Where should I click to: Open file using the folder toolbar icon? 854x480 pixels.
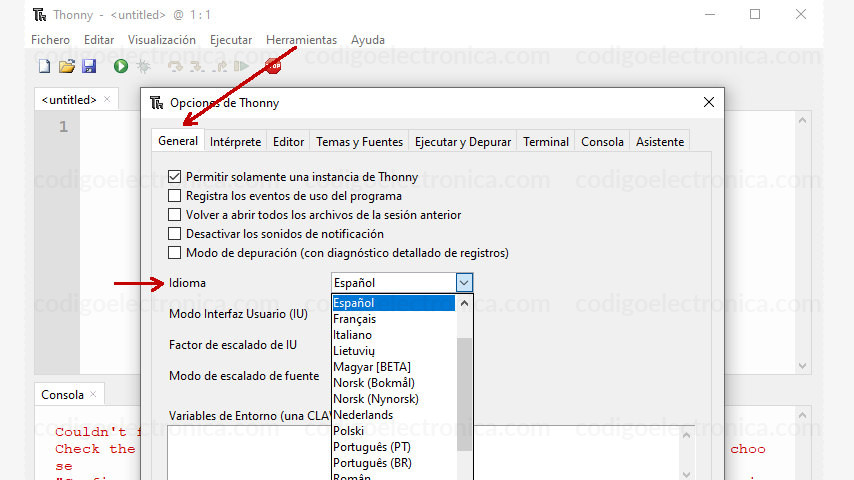point(66,66)
